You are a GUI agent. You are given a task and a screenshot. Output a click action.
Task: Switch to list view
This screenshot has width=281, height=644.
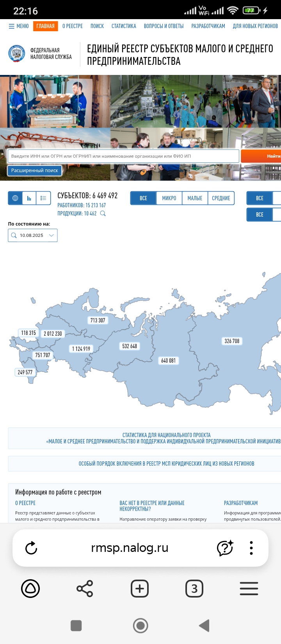43,198
